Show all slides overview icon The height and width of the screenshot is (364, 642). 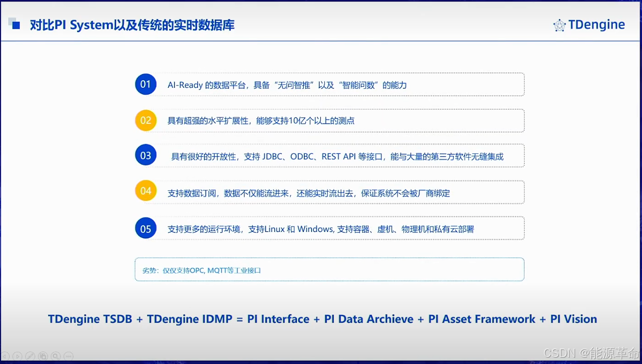[x=43, y=356]
